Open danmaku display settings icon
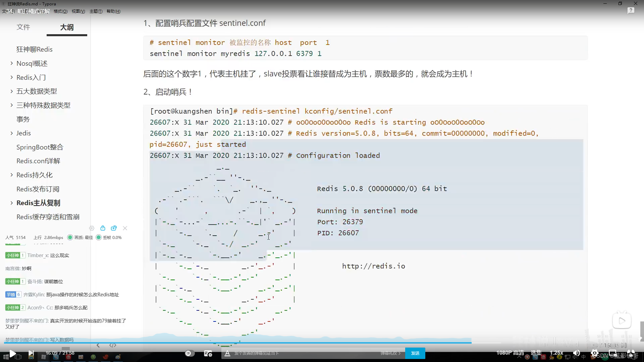The width and height of the screenshot is (644, 362). point(208,353)
